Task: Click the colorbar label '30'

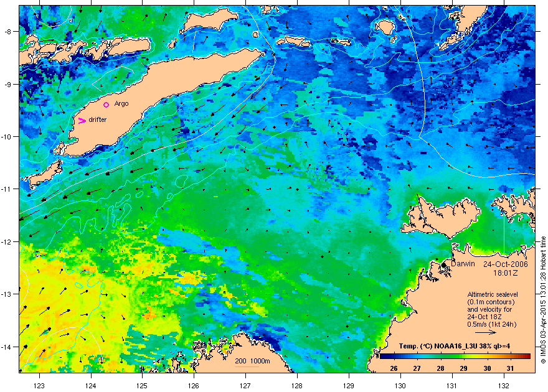Action: point(487,368)
